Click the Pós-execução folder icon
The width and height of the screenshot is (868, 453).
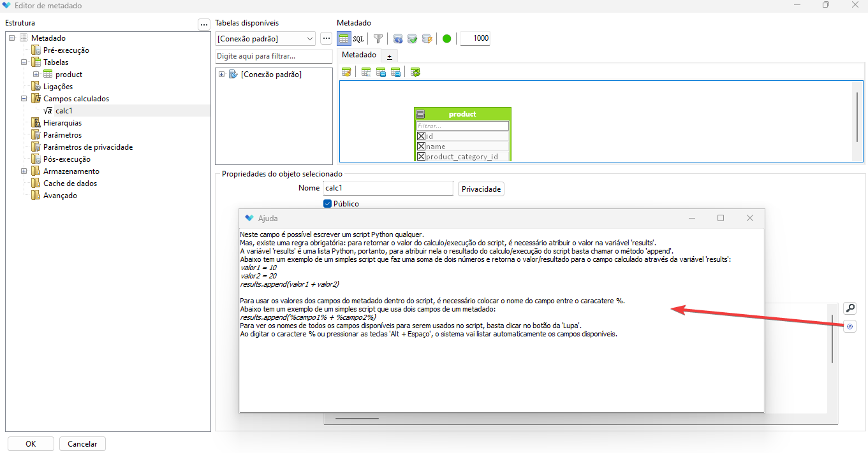point(36,159)
